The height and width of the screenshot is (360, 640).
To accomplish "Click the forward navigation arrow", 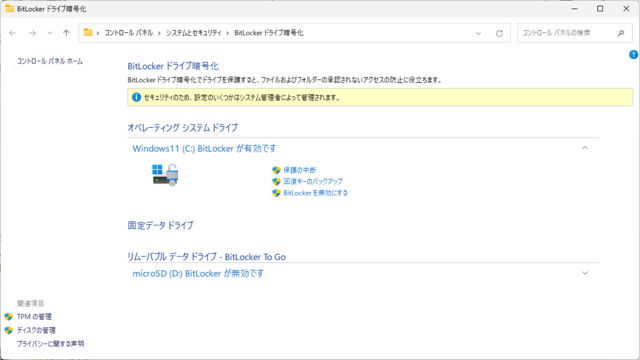I will 32,33.
